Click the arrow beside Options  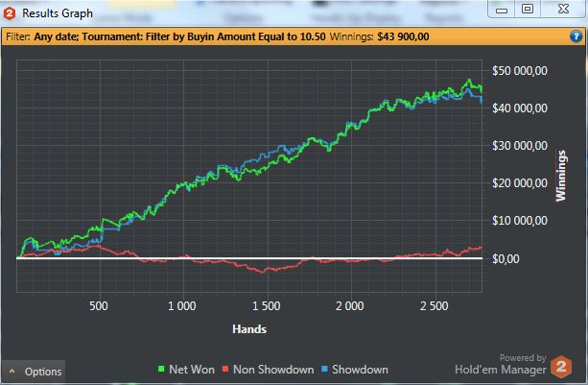tap(12, 372)
